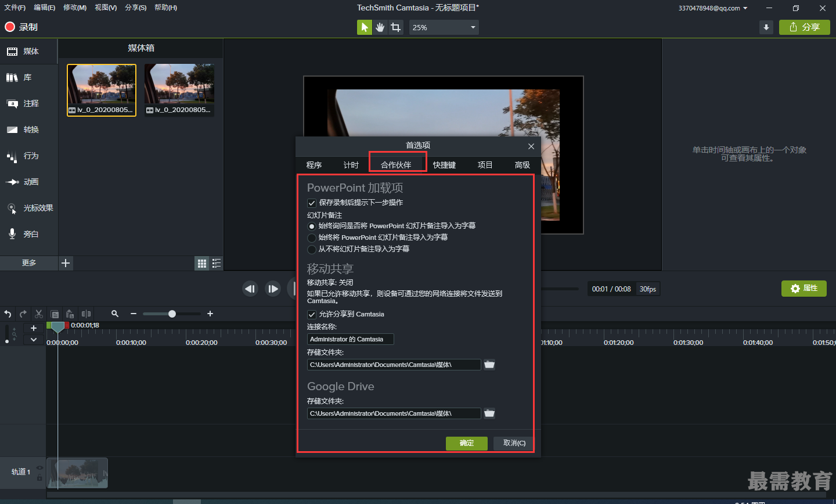Click the mobile sharing 存储文件夹 path field
This screenshot has height=504, width=836.
pos(394,365)
